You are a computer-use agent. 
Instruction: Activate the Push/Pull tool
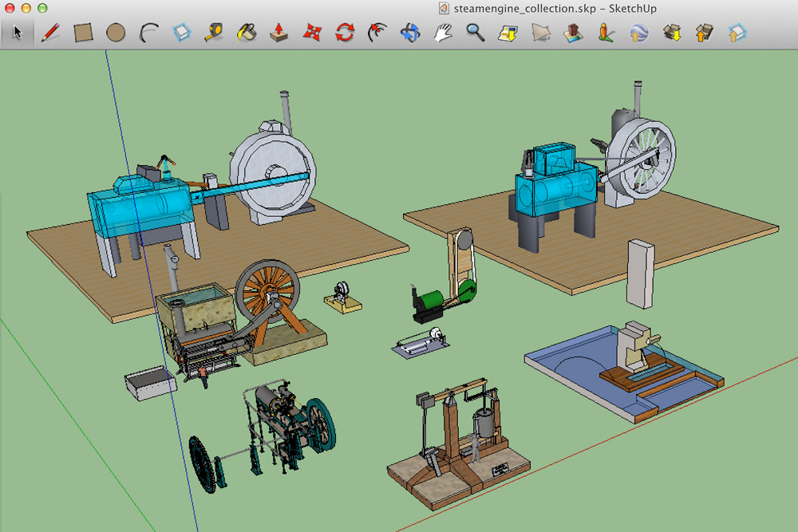[279, 33]
